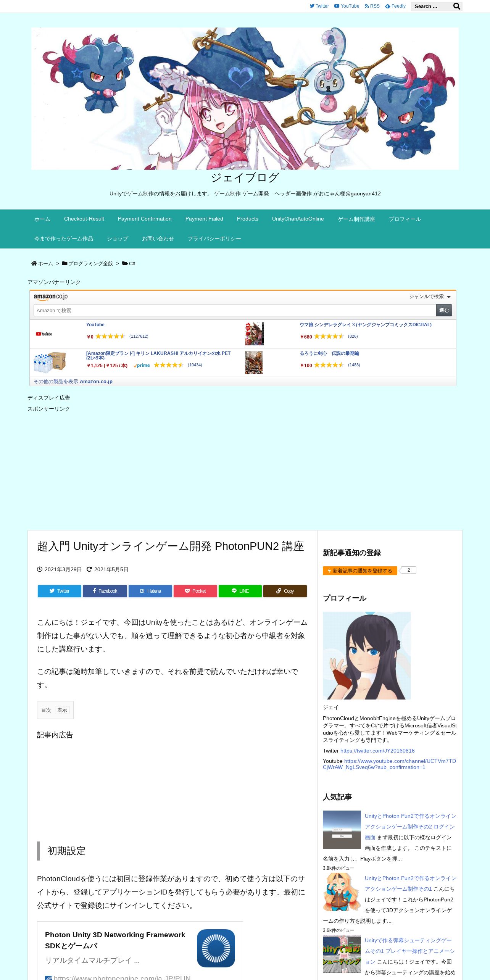Open the Feedly link in top bar
Screen dimensions: 490x980
coord(395,6)
